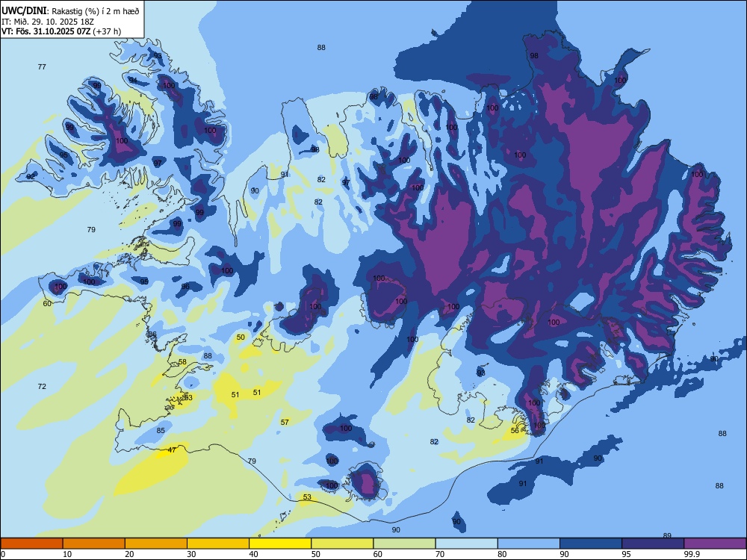Click the humidity value '77' over the sea
747x560 pixels.
[x=42, y=66]
